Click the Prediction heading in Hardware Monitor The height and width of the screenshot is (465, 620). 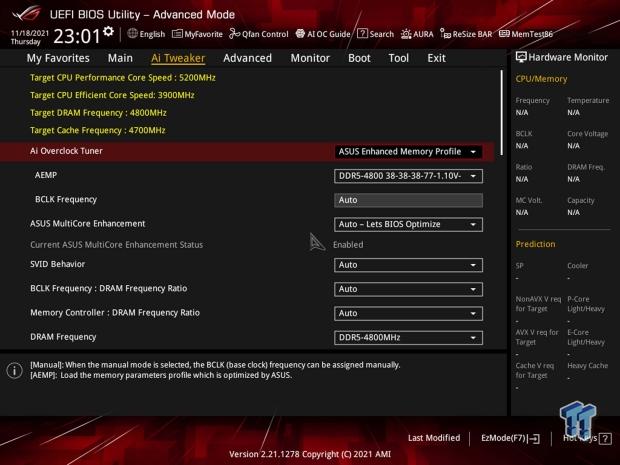tap(535, 244)
